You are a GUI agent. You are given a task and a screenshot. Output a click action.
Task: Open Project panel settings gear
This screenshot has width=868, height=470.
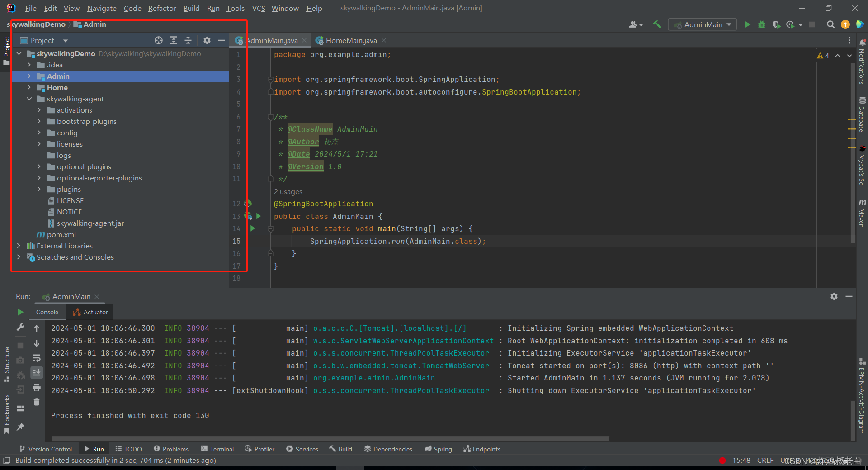click(207, 40)
